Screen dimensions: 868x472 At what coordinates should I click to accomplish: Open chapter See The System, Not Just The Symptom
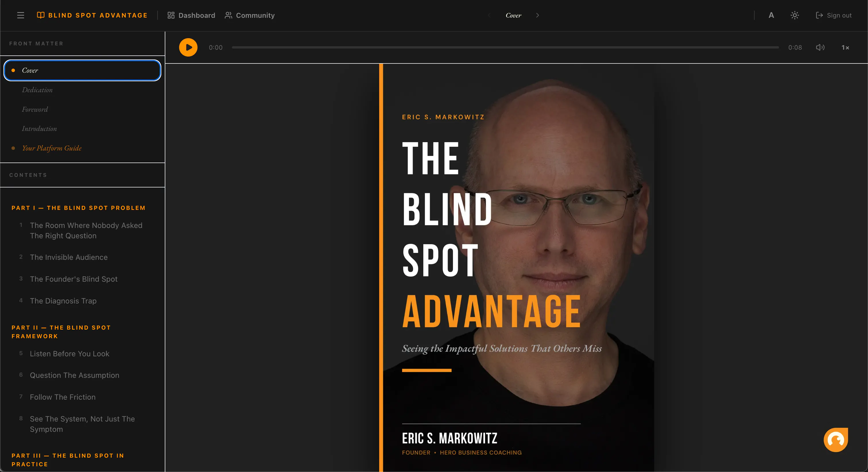pyautogui.click(x=82, y=424)
